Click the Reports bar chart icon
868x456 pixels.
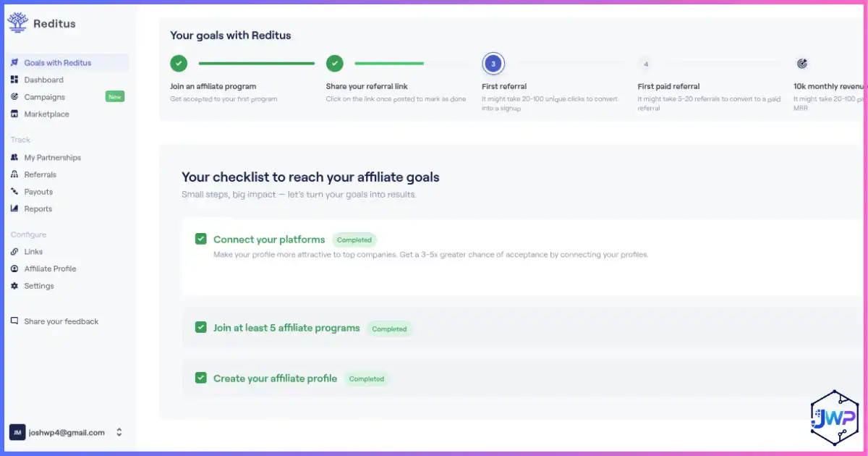pyautogui.click(x=14, y=208)
